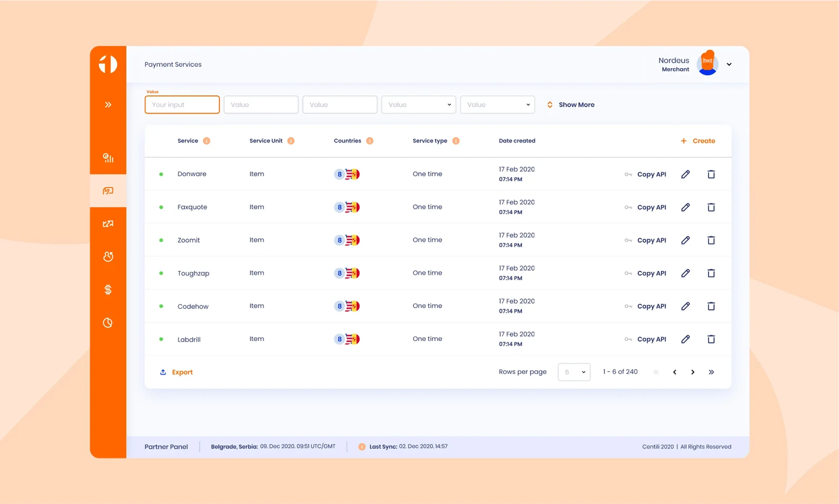Screen dimensions: 839x504
Task: Open the analytics chart sidebar icon
Action: 108,158
